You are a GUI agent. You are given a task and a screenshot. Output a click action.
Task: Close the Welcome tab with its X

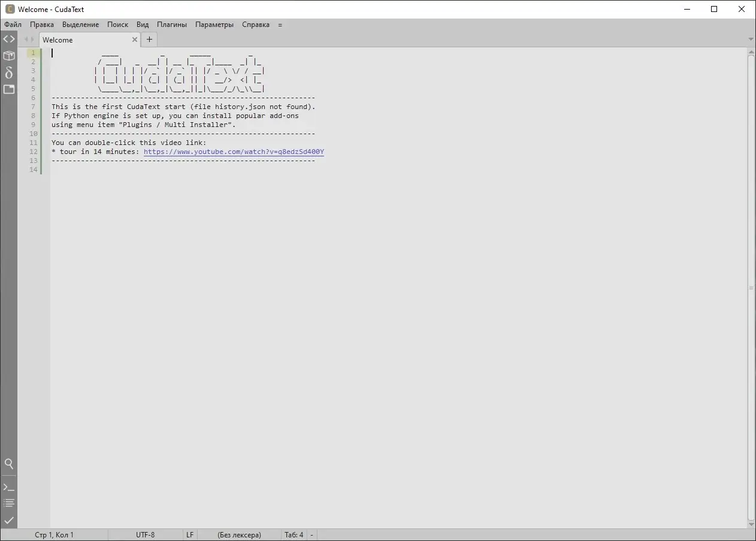135,40
